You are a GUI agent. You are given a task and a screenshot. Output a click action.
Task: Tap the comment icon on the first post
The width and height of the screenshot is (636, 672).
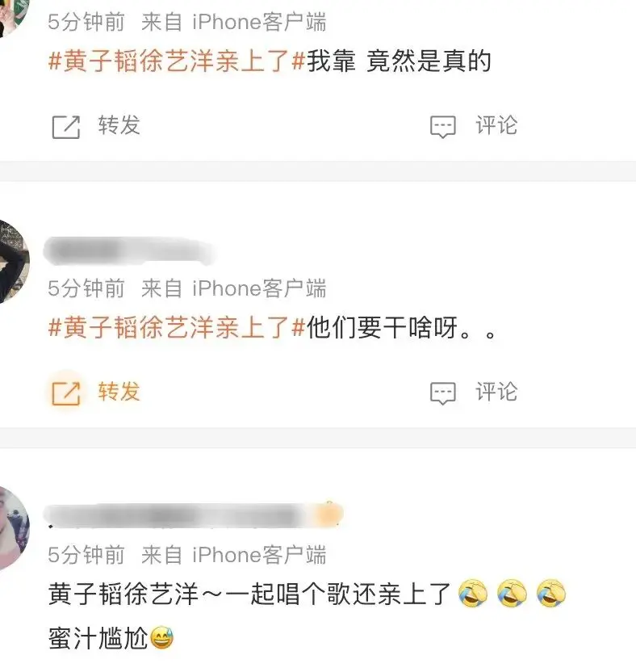point(443,127)
